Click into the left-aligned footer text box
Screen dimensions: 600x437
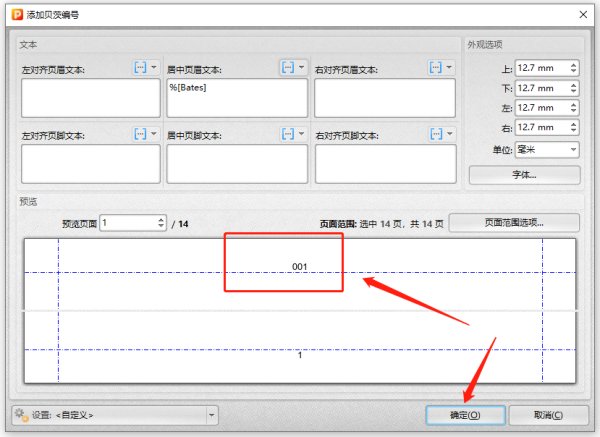pos(91,164)
